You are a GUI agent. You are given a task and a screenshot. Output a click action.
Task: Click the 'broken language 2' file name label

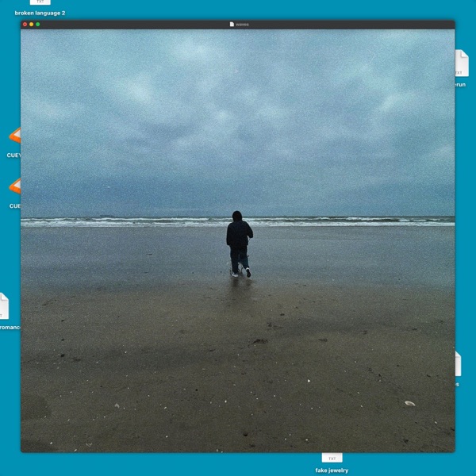(40, 13)
